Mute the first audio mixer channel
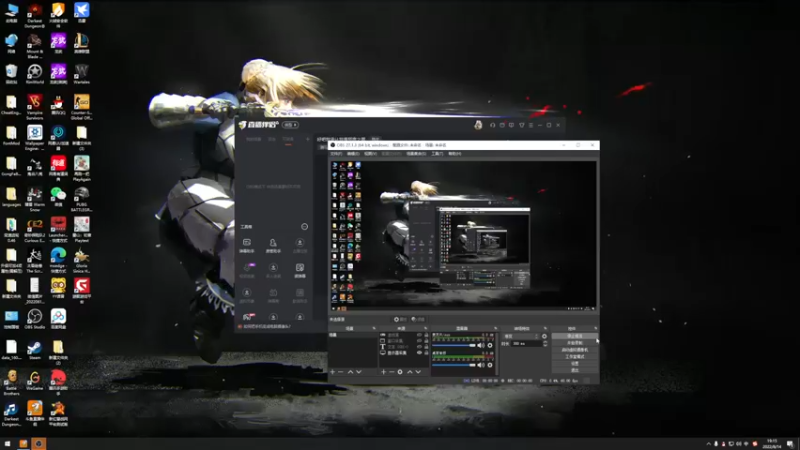 click(x=481, y=345)
